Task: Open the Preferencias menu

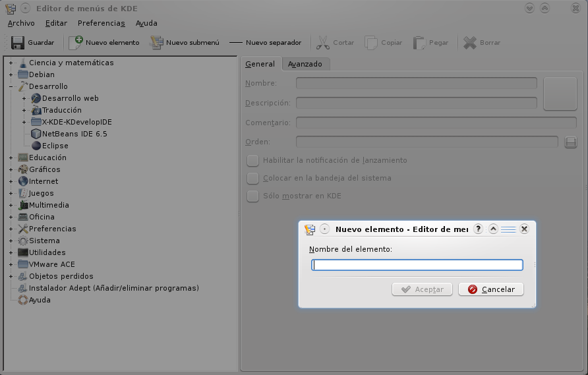Action: coord(102,23)
